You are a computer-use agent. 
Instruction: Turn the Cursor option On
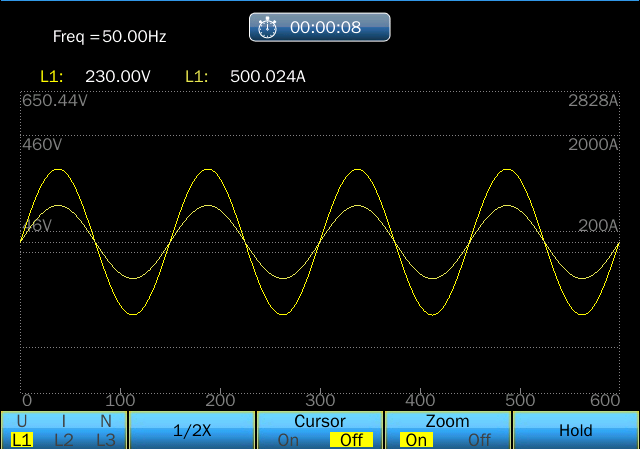pyautogui.click(x=288, y=439)
